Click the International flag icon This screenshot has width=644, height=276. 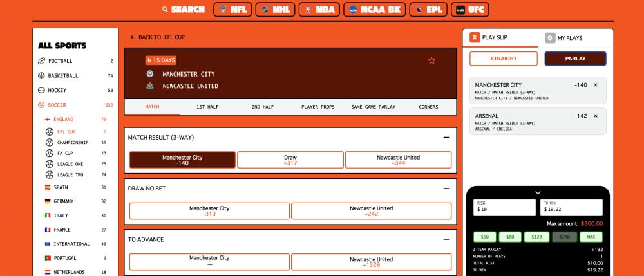pos(48,244)
